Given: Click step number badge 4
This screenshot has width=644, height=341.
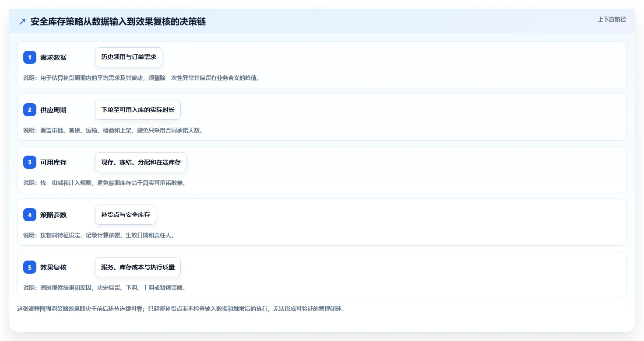Looking at the screenshot, I should 30,215.
